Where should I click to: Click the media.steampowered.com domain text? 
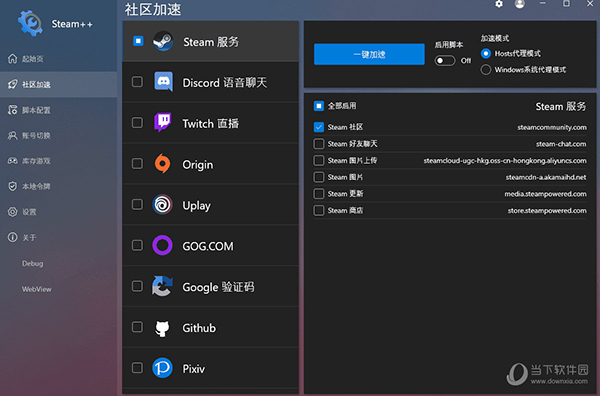point(545,194)
